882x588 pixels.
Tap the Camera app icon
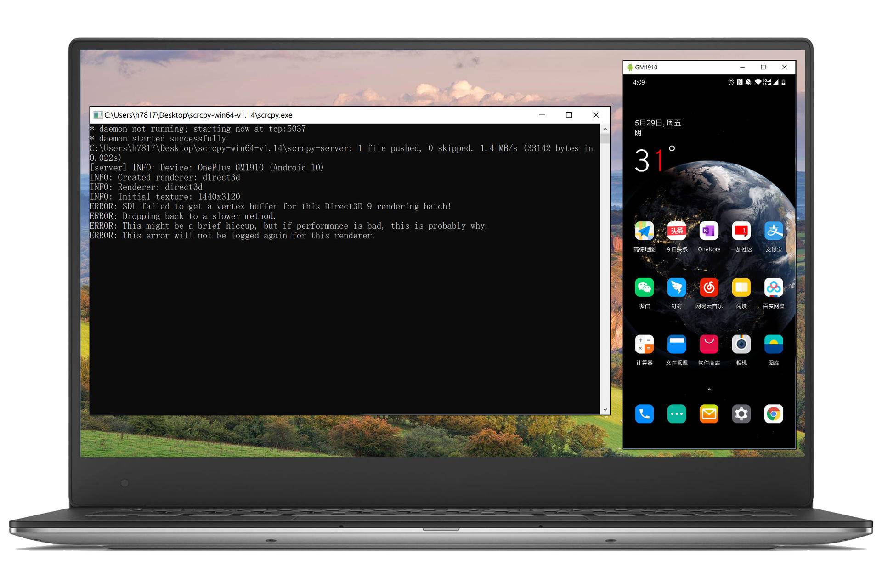pos(741,345)
